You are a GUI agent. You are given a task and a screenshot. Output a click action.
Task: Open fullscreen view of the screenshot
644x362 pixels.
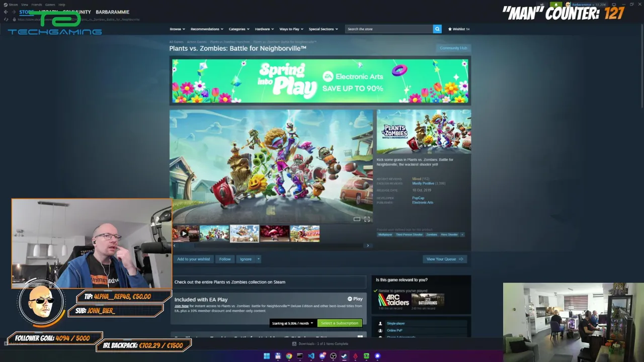point(367,219)
